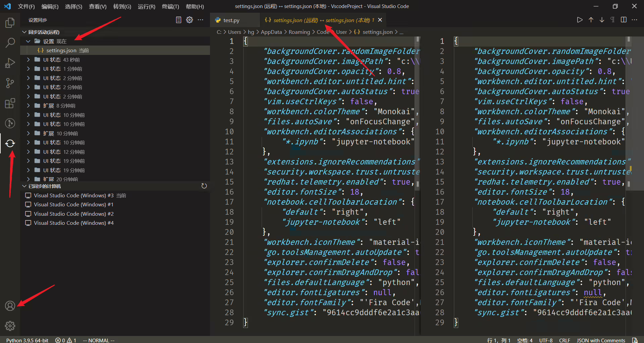Open the 终端(T) menu
The image size is (644, 343).
[x=170, y=6]
